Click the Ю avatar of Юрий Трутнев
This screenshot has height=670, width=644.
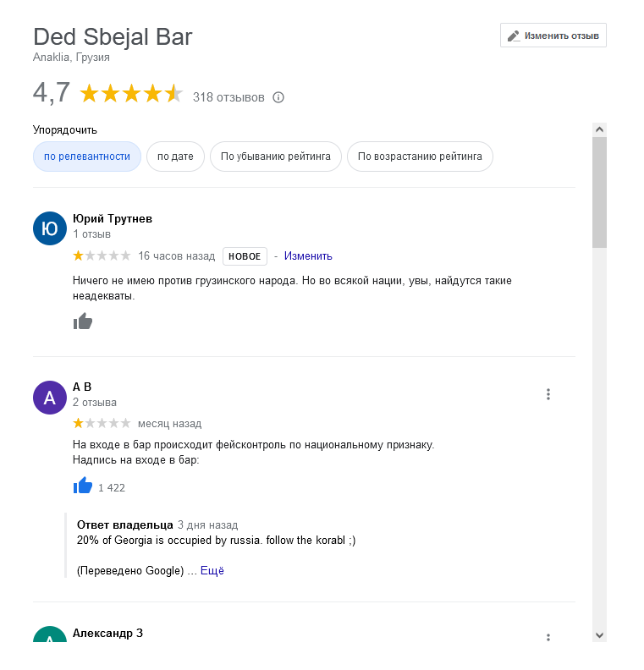pos(50,228)
